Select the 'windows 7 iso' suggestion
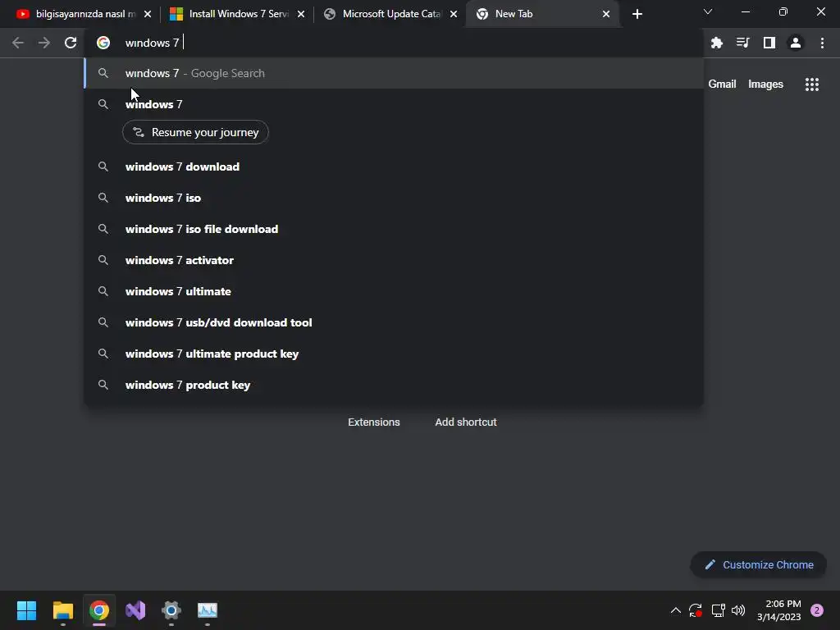The height and width of the screenshot is (630, 840). click(394, 198)
